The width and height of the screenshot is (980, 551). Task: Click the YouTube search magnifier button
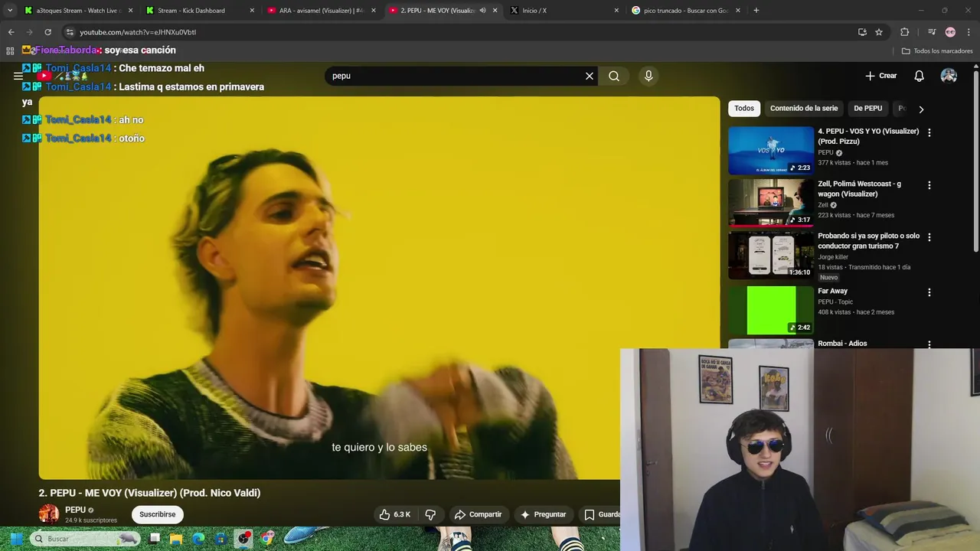(x=614, y=76)
